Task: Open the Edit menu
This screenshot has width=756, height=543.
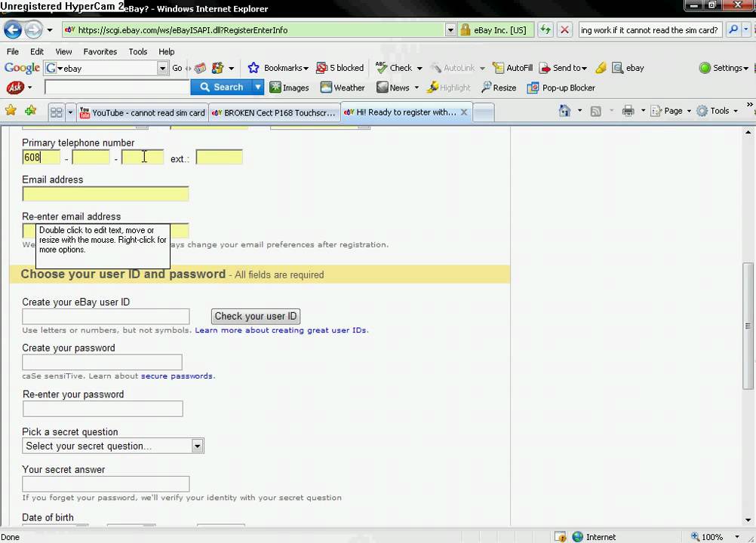Action: pos(37,51)
